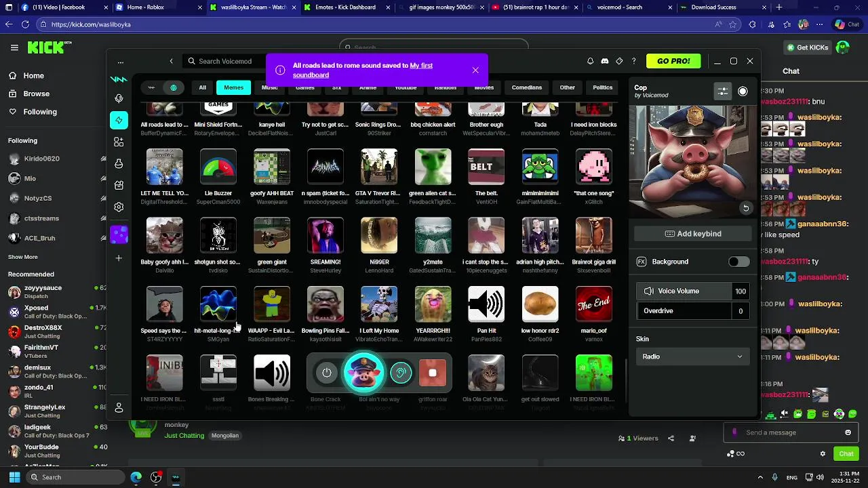Show hidden system tray icons
868x488 pixels.
coord(759,477)
